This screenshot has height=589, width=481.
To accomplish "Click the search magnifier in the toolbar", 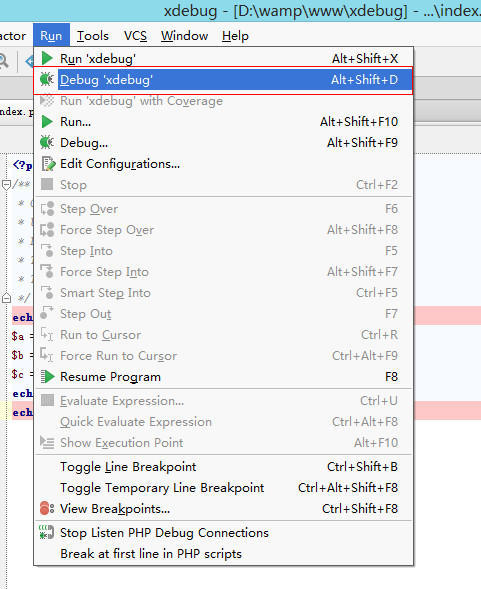I will click(4, 60).
